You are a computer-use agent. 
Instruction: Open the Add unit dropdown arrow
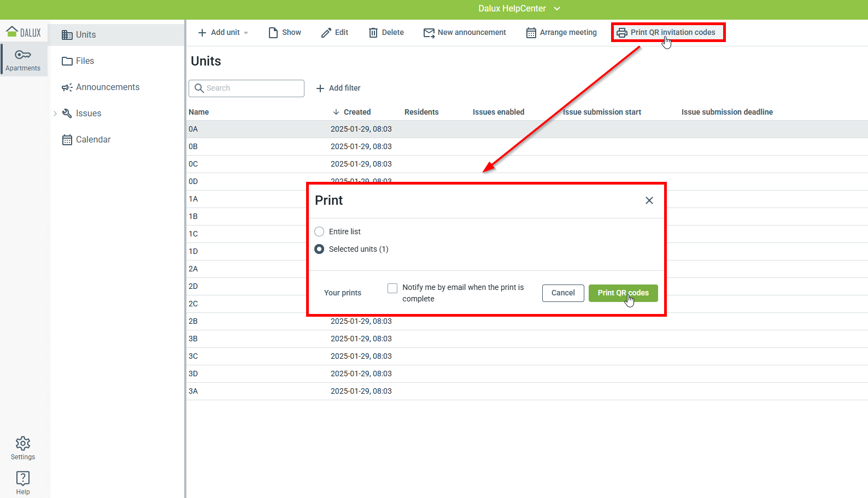point(246,33)
